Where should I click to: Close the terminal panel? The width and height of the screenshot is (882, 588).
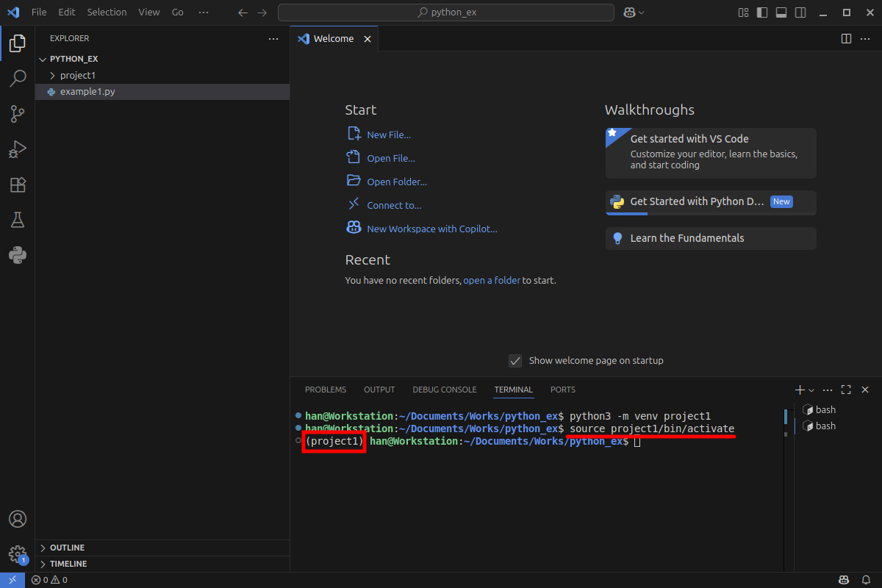tap(865, 390)
